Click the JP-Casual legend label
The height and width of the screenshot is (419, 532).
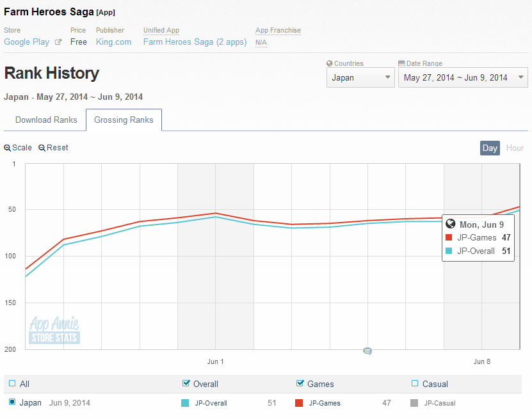click(x=440, y=403)
